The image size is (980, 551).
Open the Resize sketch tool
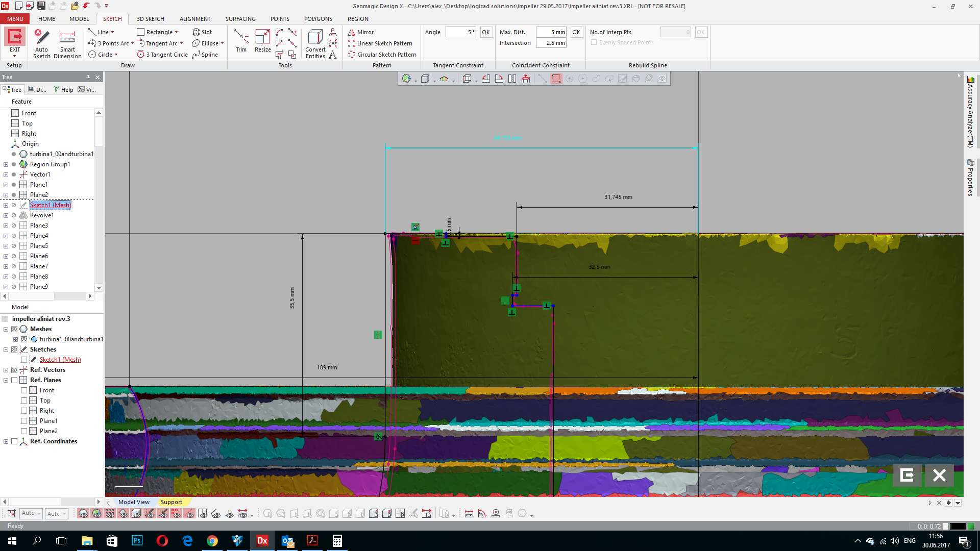[263, 41]
